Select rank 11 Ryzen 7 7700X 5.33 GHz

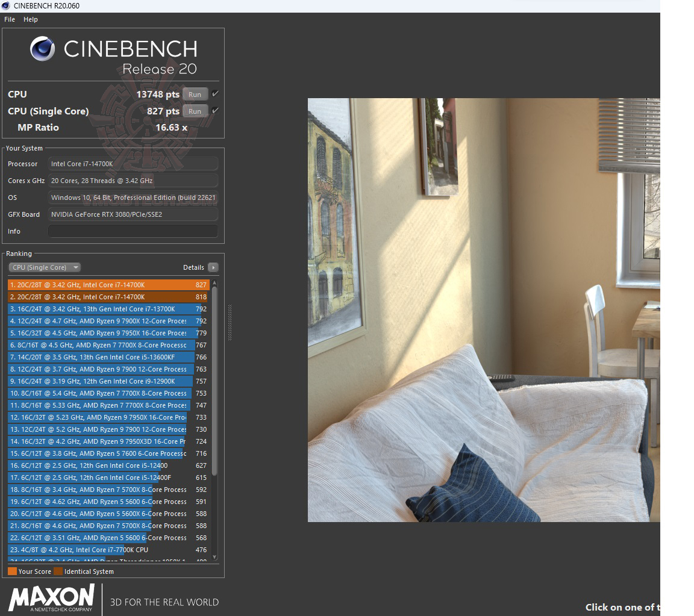coord(108,405)
